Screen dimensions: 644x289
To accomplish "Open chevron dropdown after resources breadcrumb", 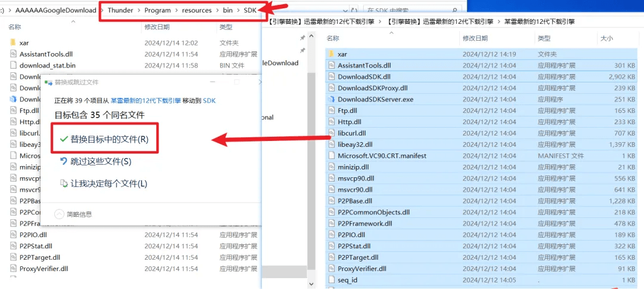I will [217, 10].
